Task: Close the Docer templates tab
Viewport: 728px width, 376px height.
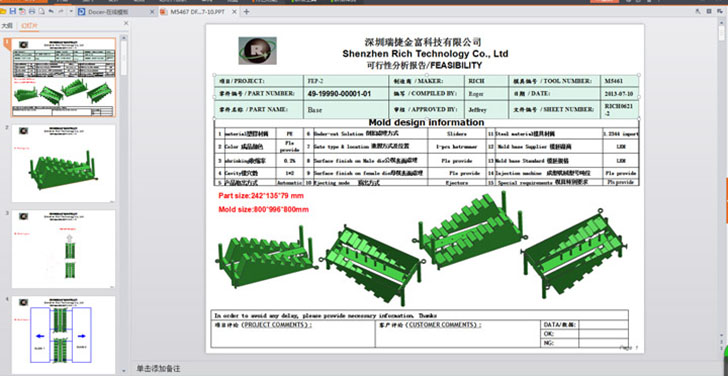Action: coord(152,12)
